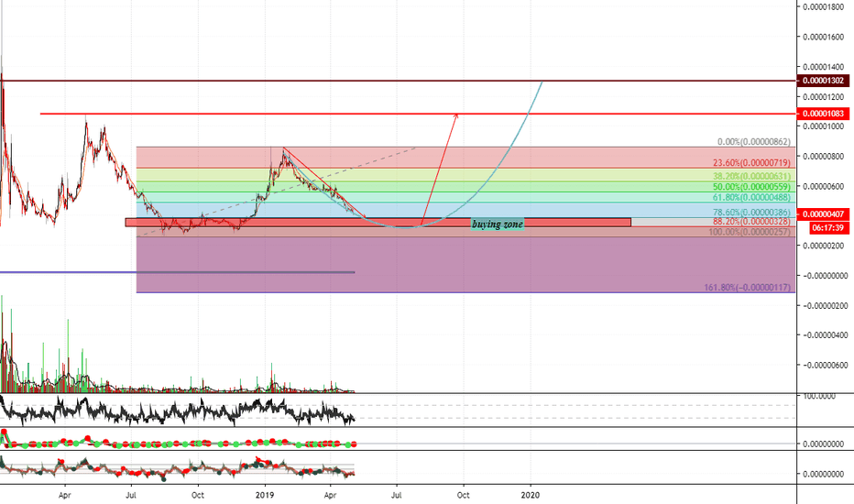The height and width of the screenshot is (504, 854).
Task: Click the 0.00001302 price label
Action: 823,81
